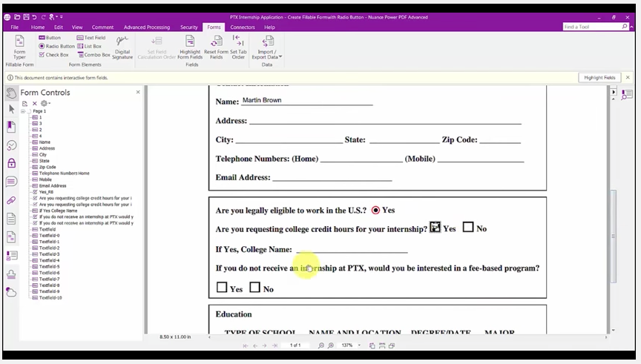Open the File menu
This screenshot has height=364, width=641.
click(x=15, y=27)
